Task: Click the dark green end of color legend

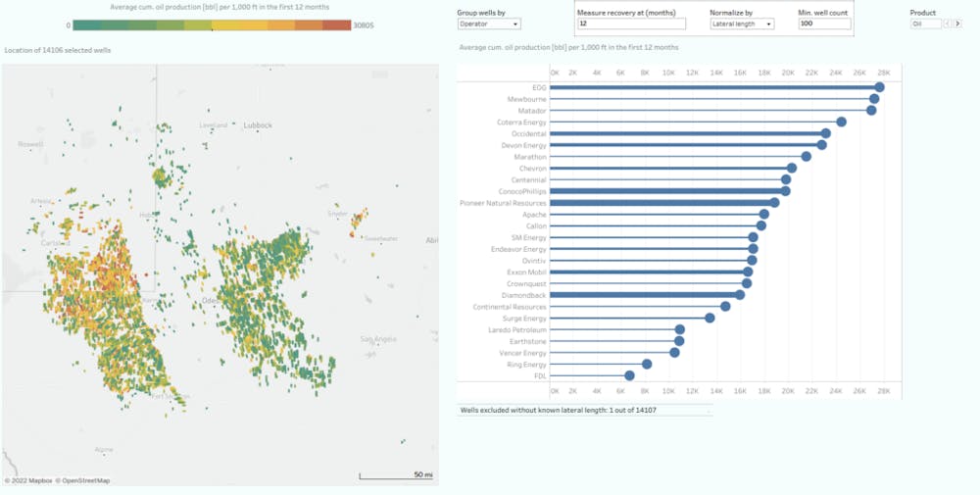Action: click(86, 25)
